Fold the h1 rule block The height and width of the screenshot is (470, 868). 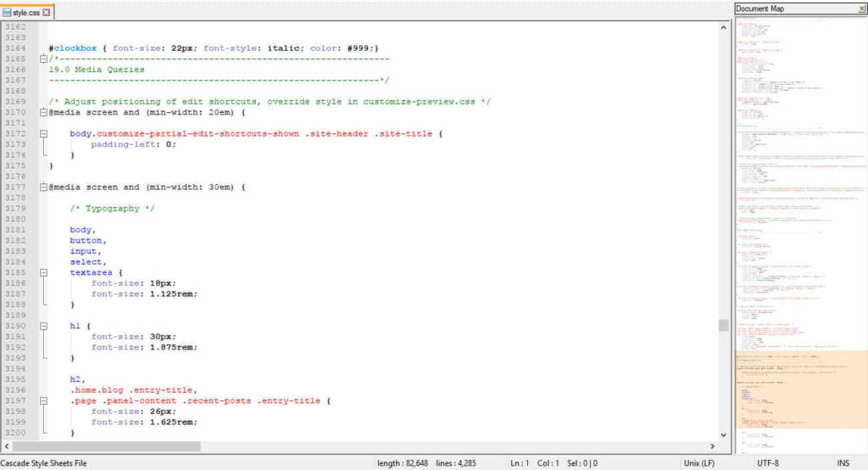point(43,326)
